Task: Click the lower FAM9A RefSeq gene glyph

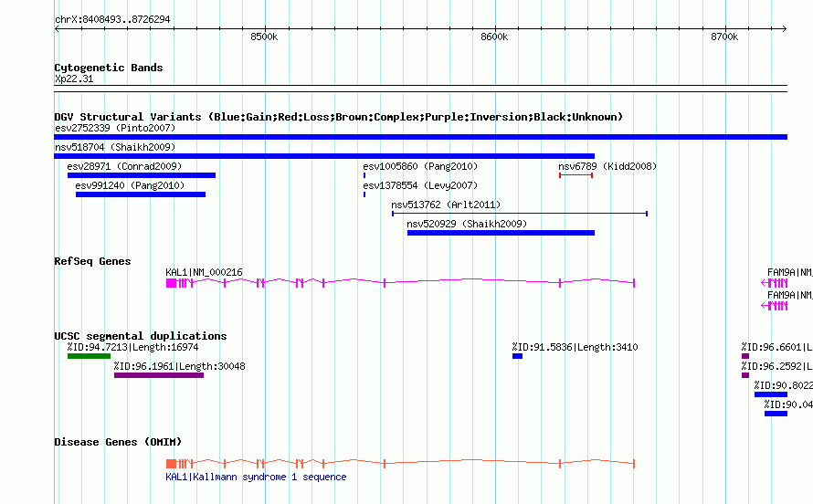Action: pyautogui.click(x=774, y=306)
